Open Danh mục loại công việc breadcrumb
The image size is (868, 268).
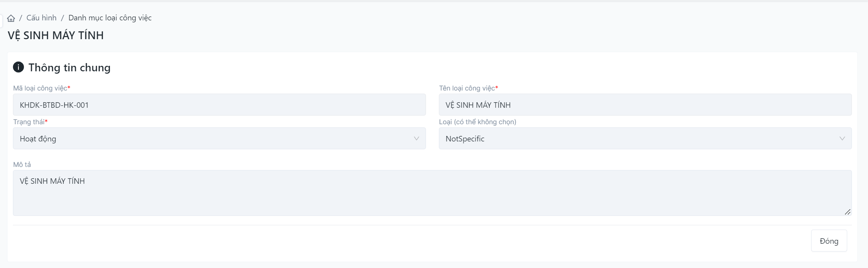(110, 18)
